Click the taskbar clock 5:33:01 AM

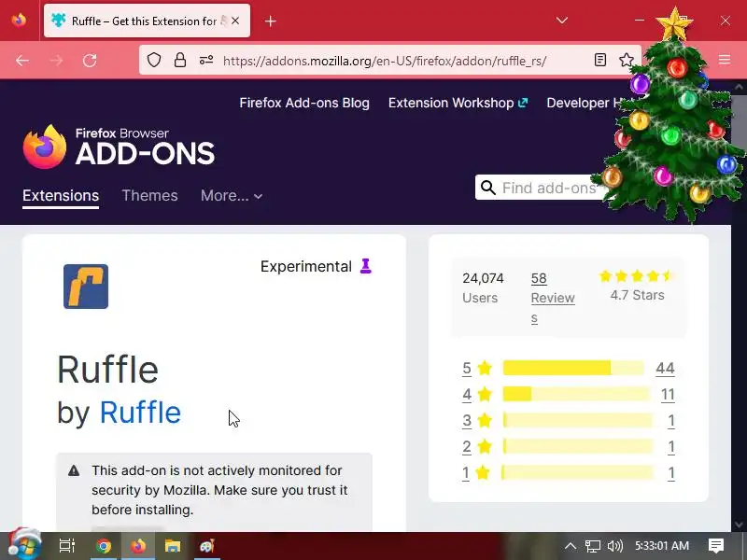pyautogui.click(x=662, y=546)
